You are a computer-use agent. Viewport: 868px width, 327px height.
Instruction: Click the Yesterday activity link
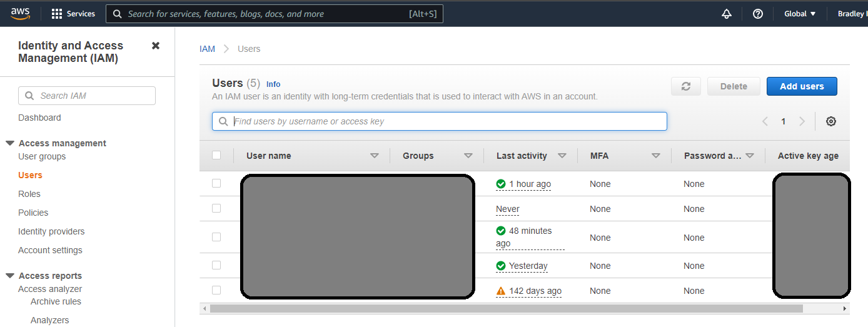(528, 266)
